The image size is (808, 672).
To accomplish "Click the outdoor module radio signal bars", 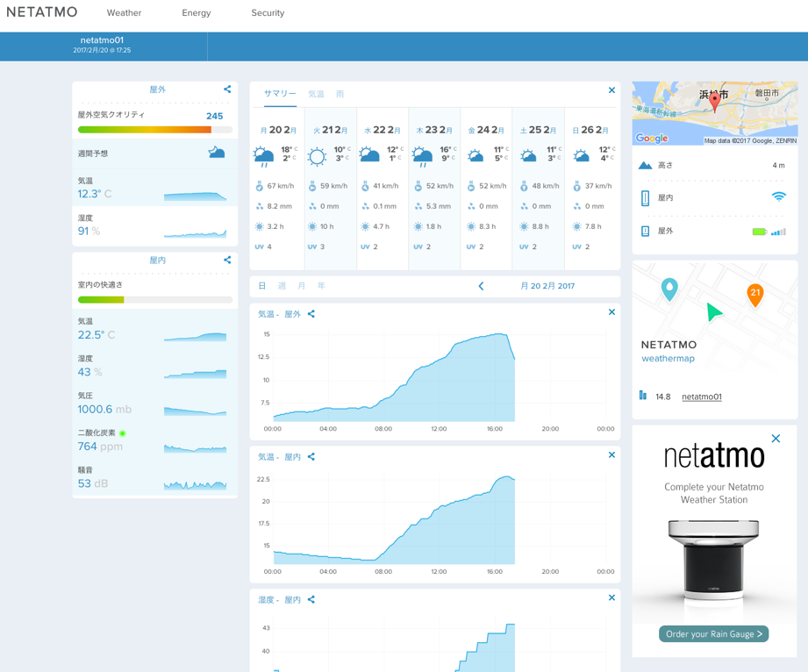I will tap(779, 232).
